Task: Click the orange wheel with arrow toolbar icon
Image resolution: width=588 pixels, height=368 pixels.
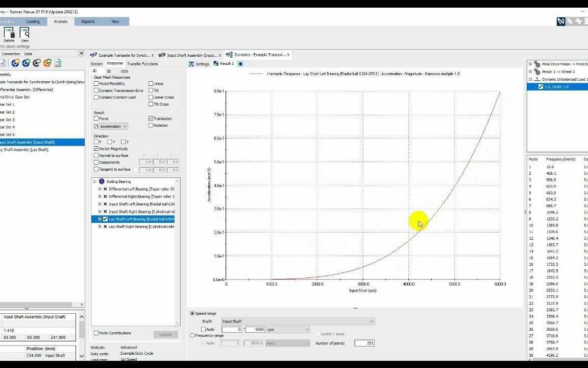Action: pos(47,63)
